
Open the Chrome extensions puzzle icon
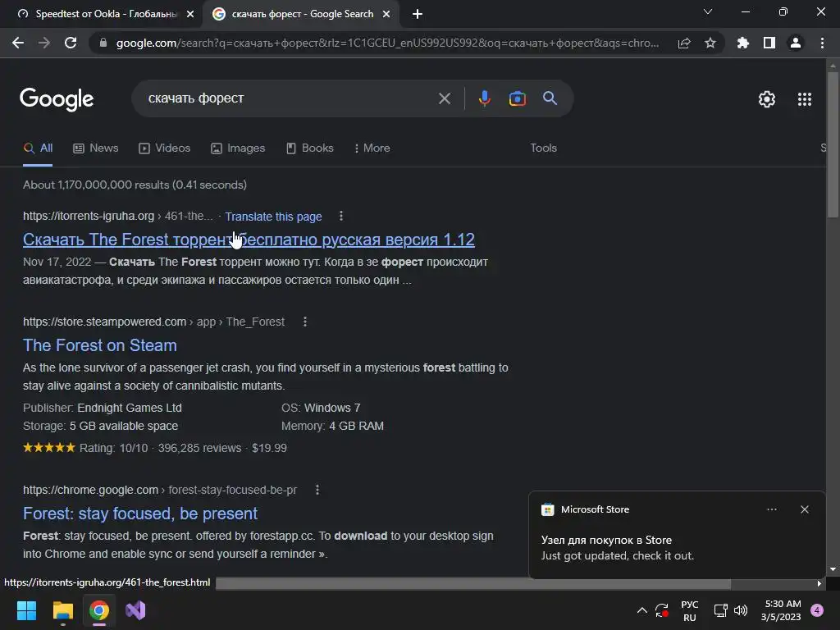743,43
